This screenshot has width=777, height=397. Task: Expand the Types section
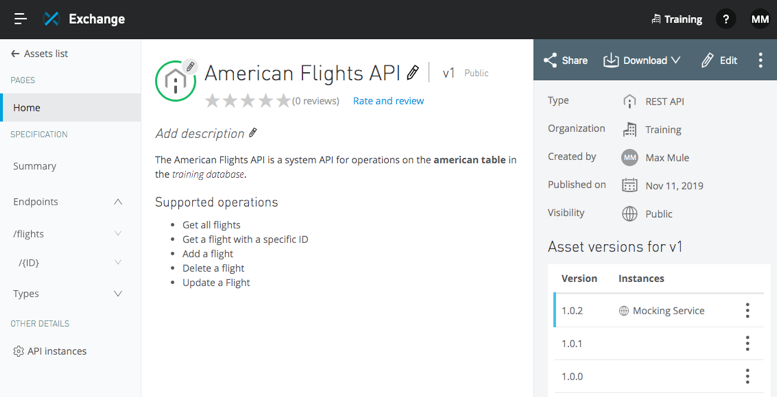tap(118, 293)
